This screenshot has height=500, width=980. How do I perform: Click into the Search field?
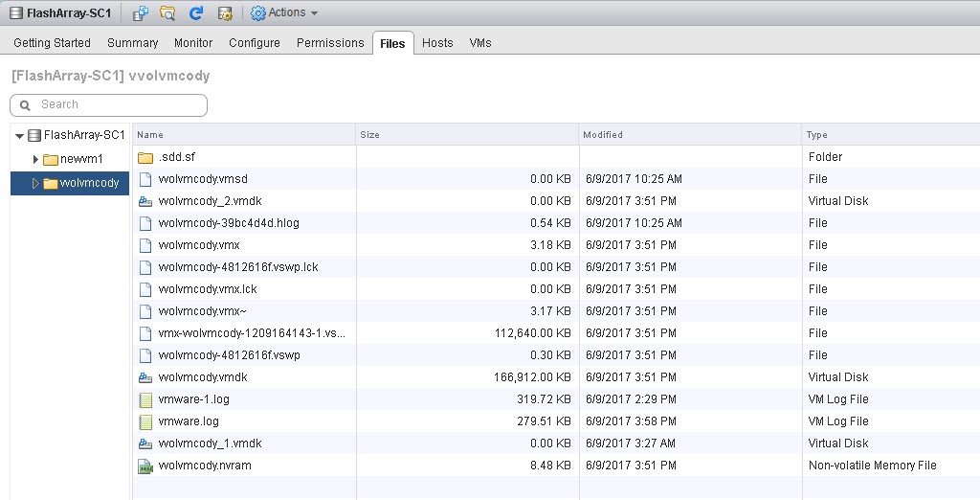coord(109,105)
